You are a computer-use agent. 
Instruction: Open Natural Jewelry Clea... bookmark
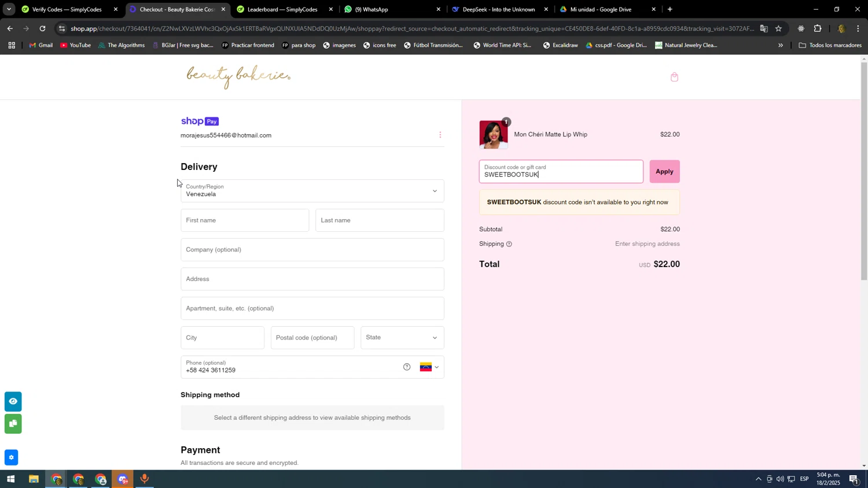tap(687, 45)
